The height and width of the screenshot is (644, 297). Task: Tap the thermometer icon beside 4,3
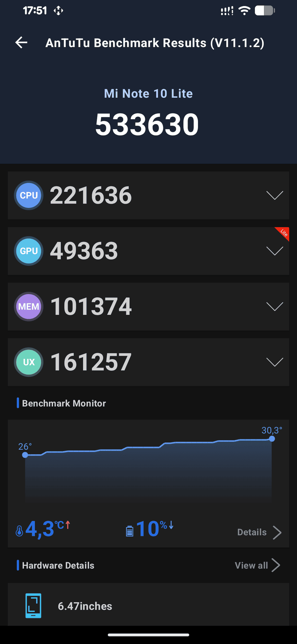pos(19,531)
